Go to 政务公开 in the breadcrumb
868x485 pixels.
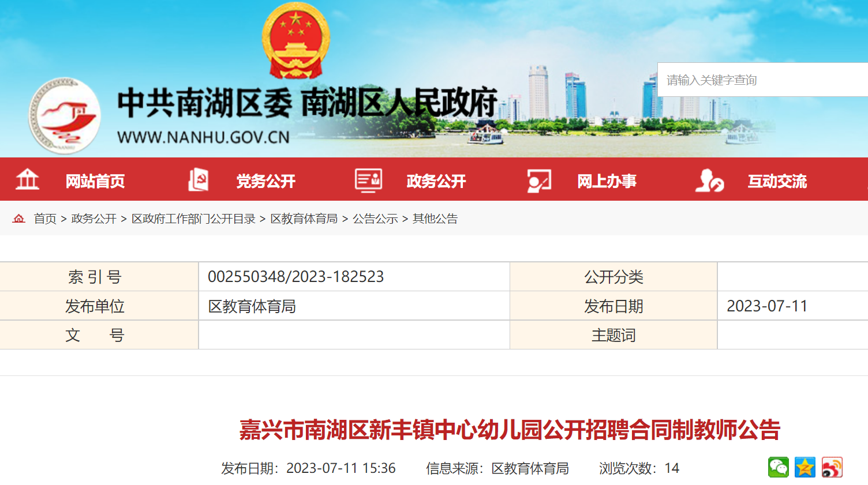pos(94,219)
